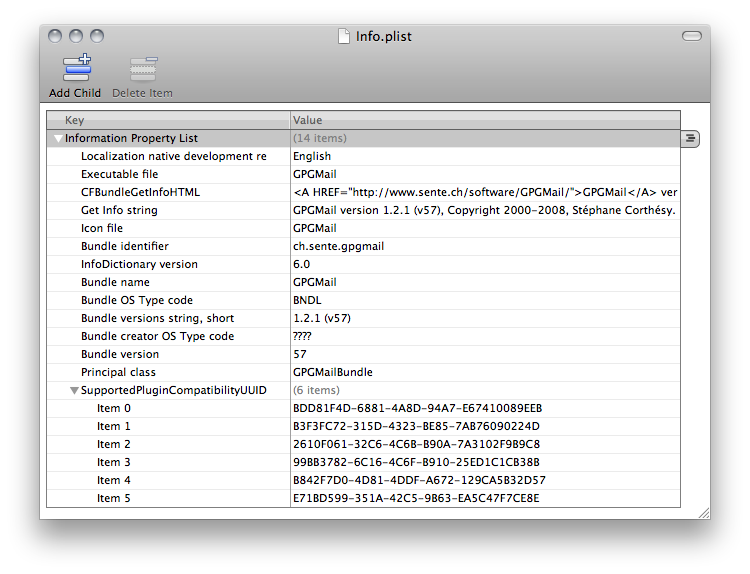Click the list-style button beside Information Property List row

click(x=690, y=138)
